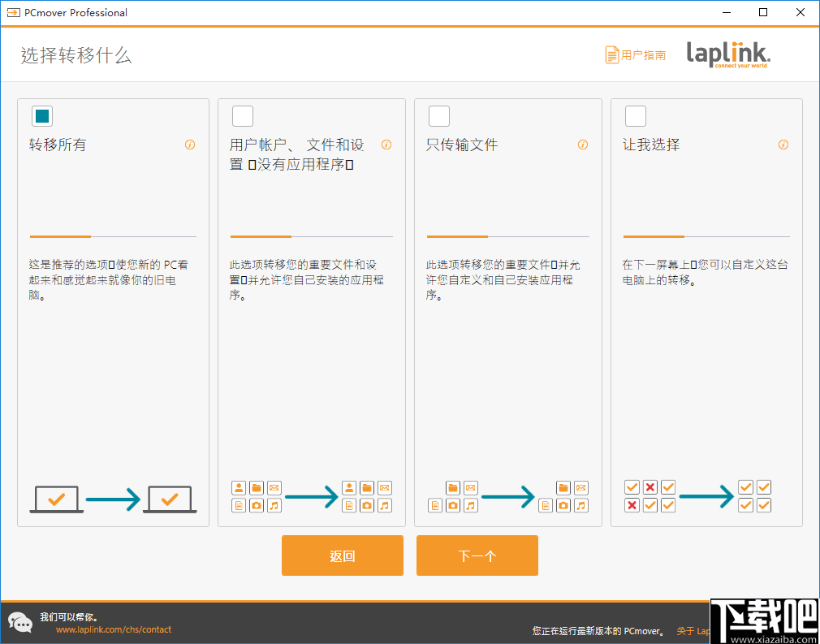
Task: Click the info icon on 让我选择 card
Action: [783, 145]
